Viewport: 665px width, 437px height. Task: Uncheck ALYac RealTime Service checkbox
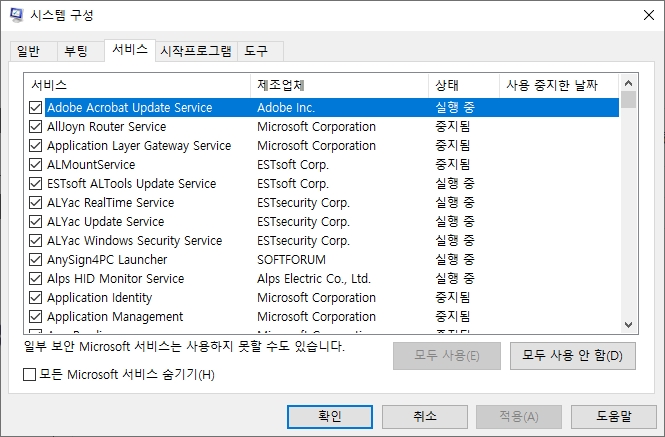tap(36, 202)
